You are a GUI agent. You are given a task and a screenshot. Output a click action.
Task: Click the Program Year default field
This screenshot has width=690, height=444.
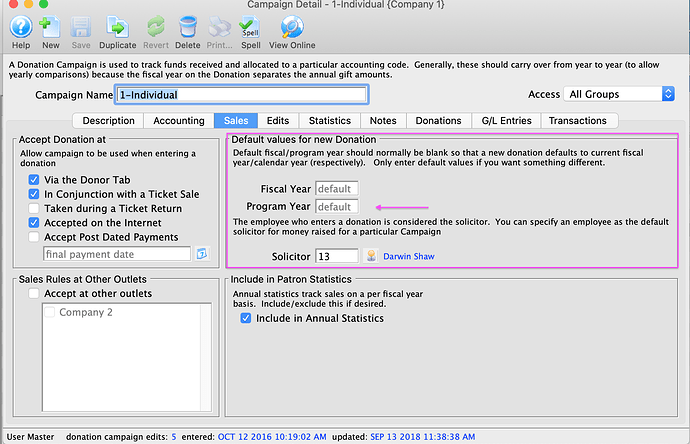point(337,206)
